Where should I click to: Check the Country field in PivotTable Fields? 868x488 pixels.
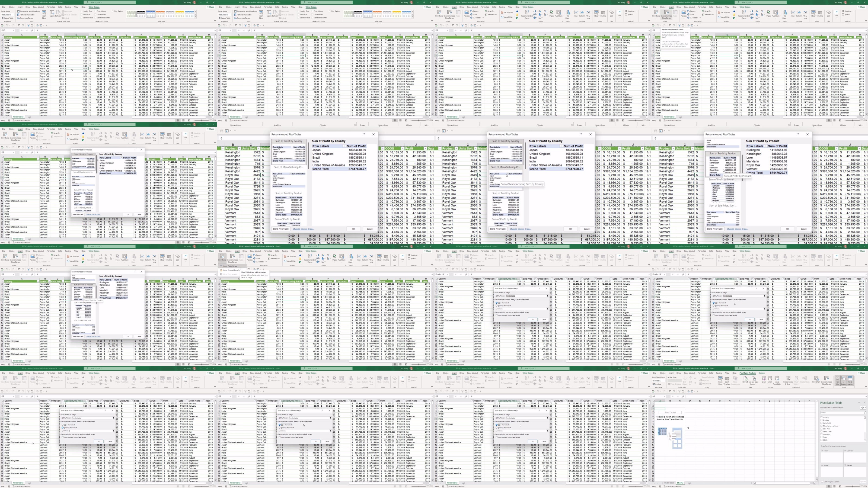[822, 418]
